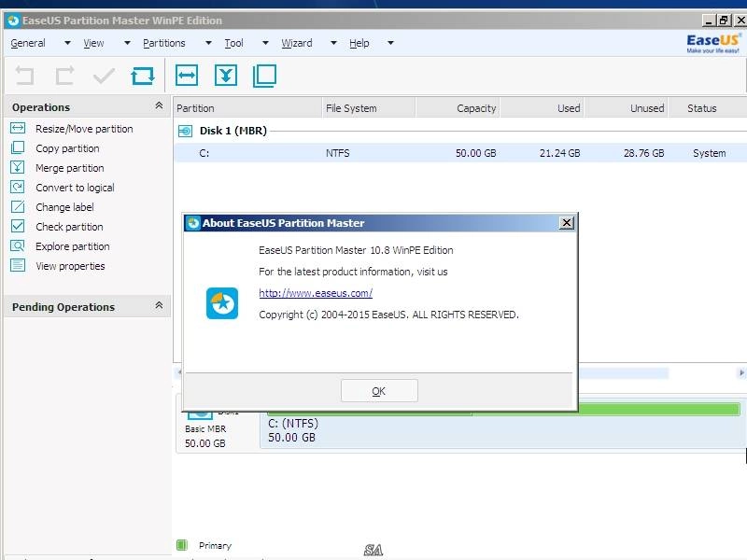Click the Copy partition sidebar icon
747x560 pixels.
point(18,147)
